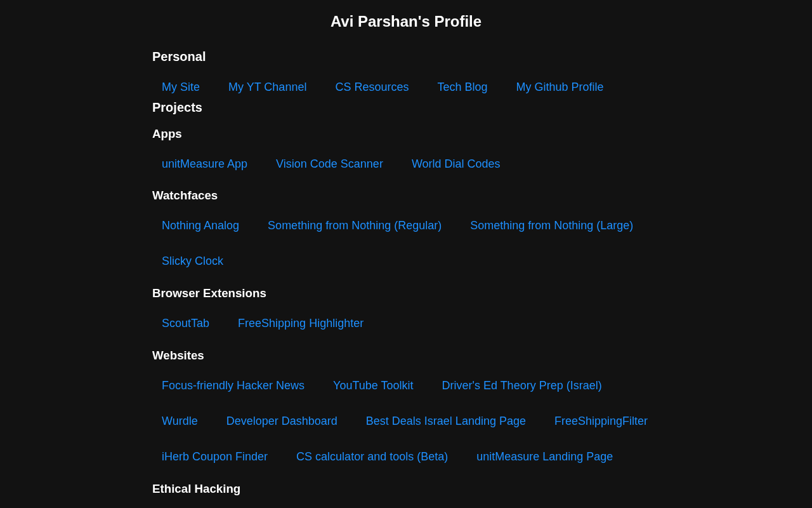Viewport: 812px width, 508px height.
Task: Open the Slicky Clock link
Action: [x=192, y=261]
